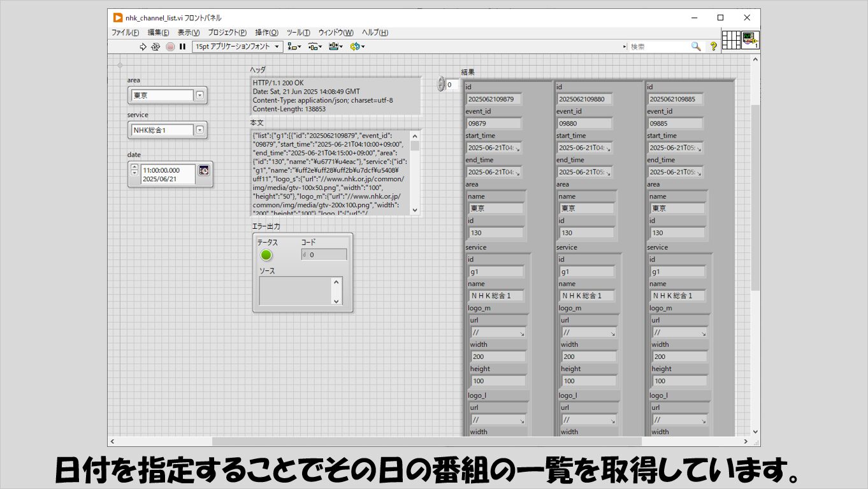Click the Pause button in the toolbar
868x489 pixels.
[182, 47]
